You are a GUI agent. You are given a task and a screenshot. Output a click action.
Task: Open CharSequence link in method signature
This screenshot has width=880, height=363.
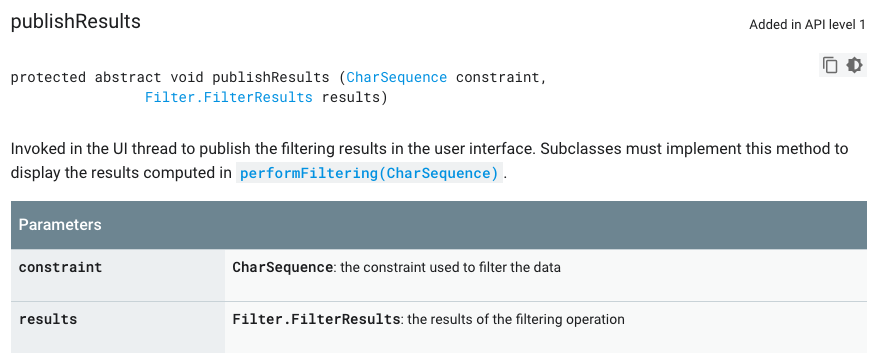[397, 77]
